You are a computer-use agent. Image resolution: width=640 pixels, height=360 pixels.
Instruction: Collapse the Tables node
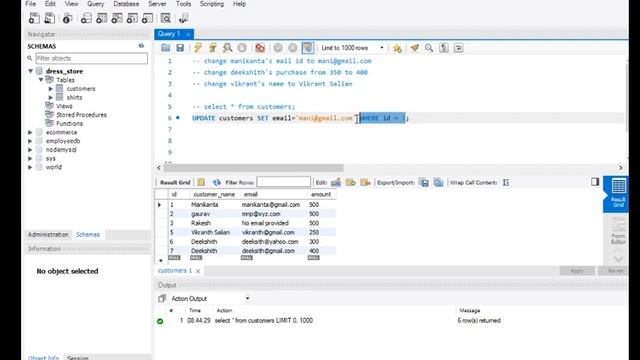tap(41, 80)
